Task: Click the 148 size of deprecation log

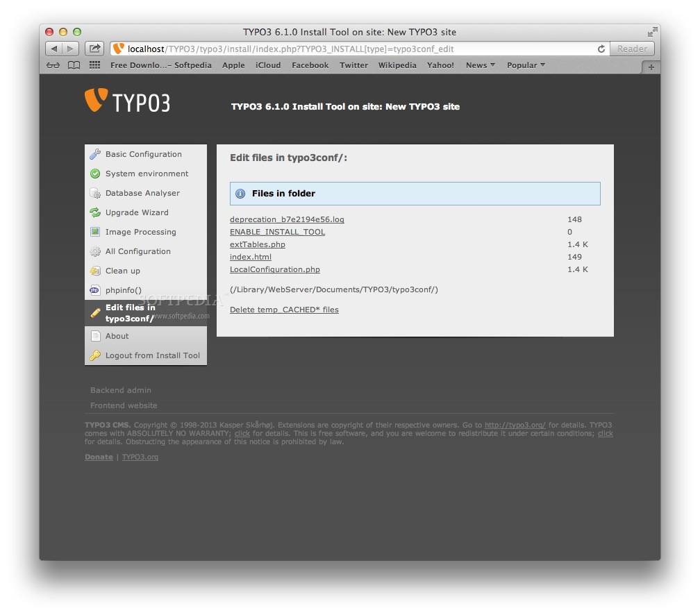Action: [x=574, y=219]
